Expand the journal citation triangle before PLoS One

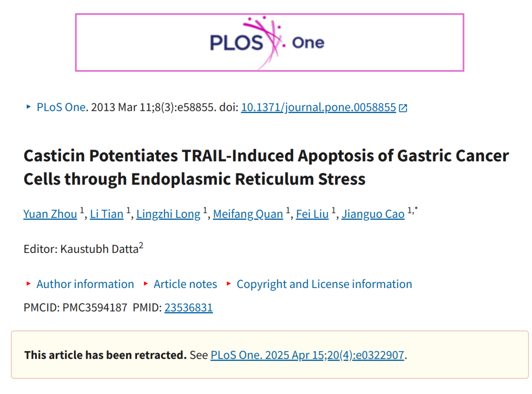click(x=29, y=107)
